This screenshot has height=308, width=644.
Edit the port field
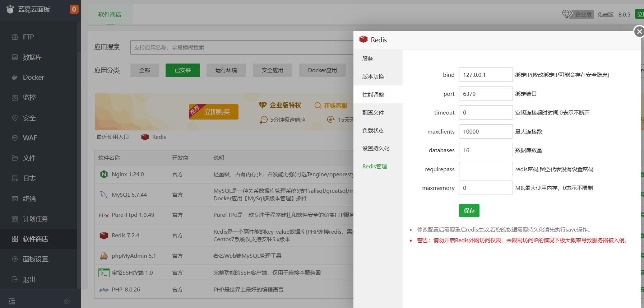pos(486,94)
